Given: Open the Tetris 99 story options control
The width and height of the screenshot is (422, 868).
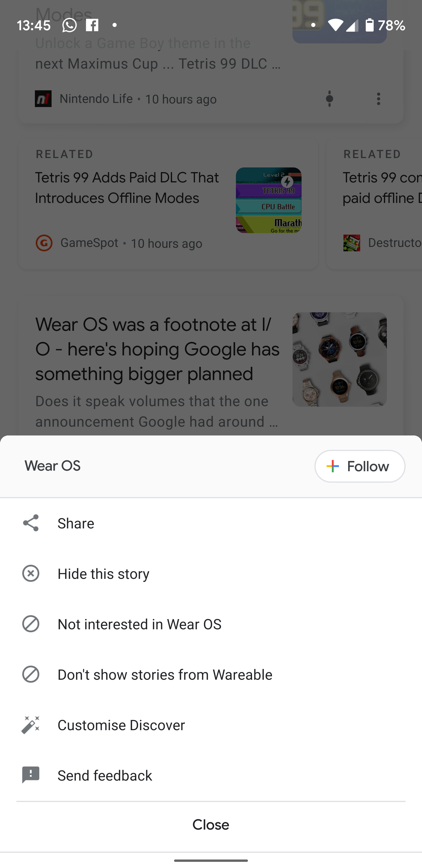Looking at the screenshot, I should (x=329, y=99).
